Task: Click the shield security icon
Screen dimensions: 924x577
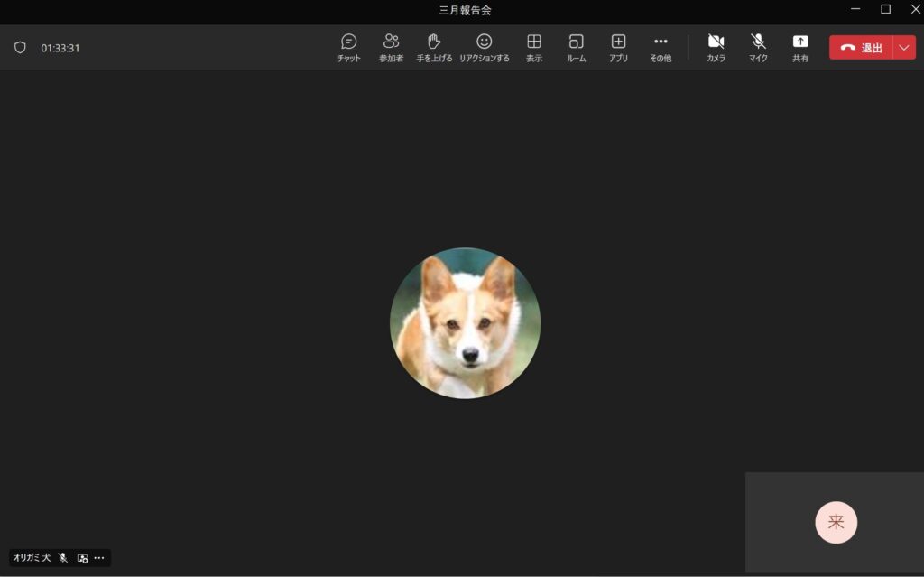Action: [20, 48]
